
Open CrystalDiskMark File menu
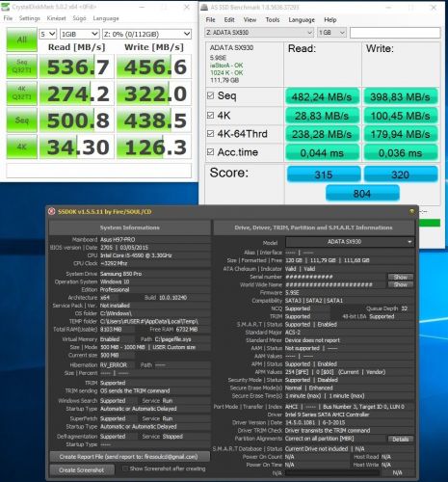pyautogui.click(x=8, y=18)
